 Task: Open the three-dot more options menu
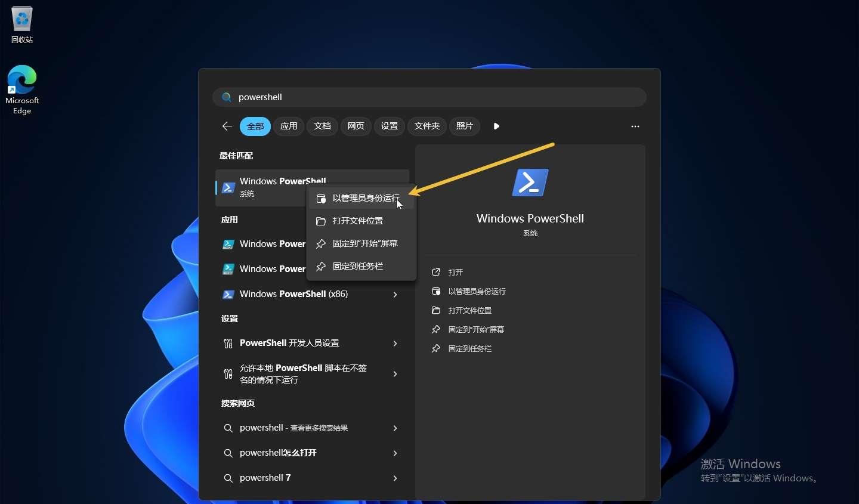pos(635,126)
